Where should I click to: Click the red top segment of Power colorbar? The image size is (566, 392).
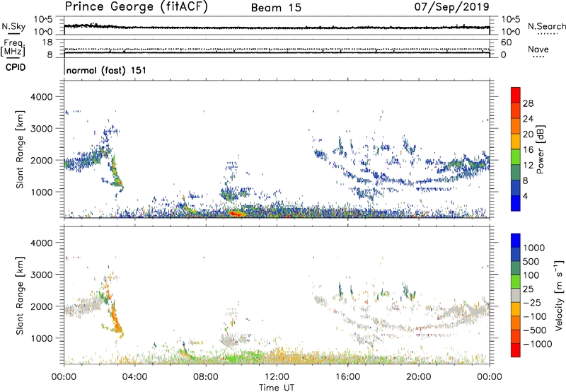pyautogui.click(x=516, y=95)
